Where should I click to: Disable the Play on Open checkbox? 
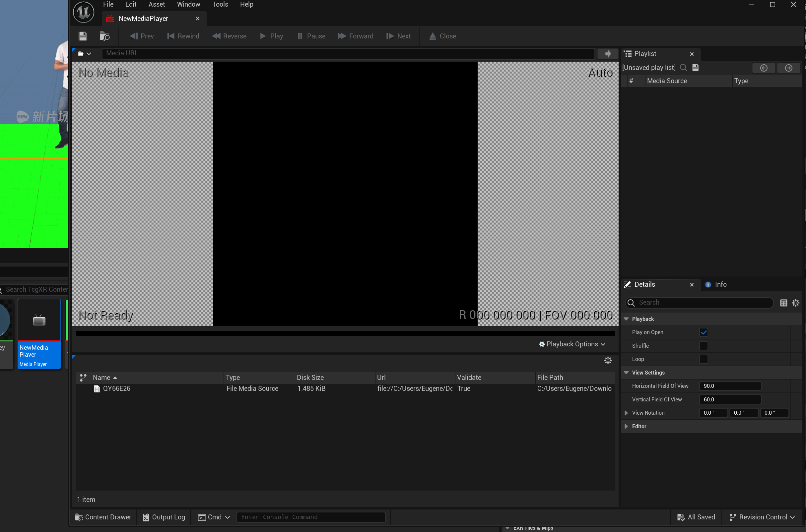[704, 332]
